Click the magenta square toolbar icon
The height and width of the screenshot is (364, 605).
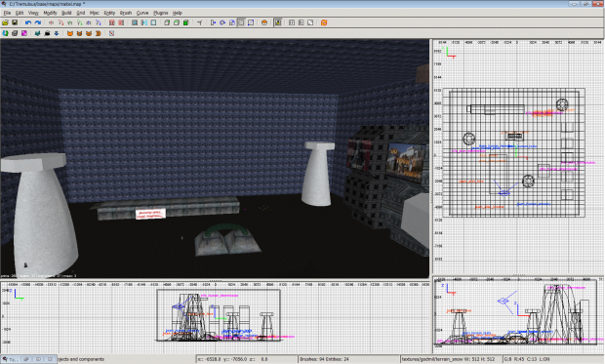[24, 33]
